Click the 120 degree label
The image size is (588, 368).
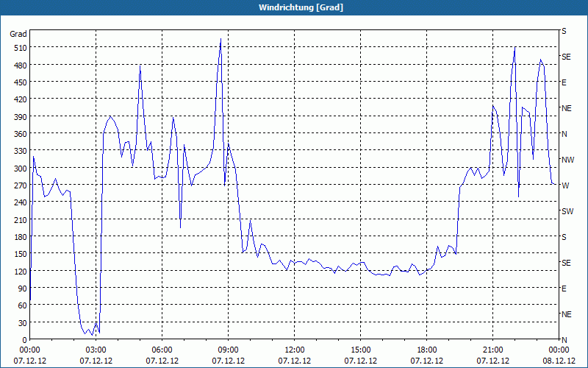click(21, 272)
